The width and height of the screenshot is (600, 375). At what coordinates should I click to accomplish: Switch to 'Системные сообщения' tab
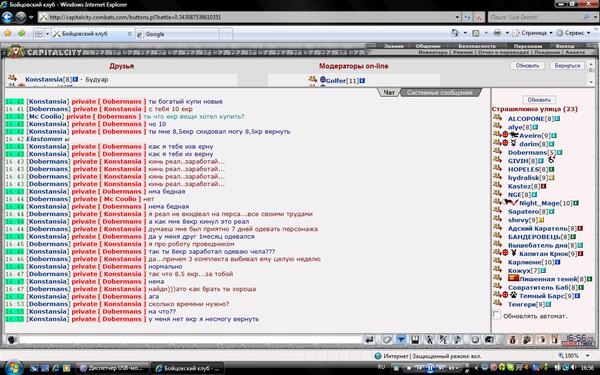(x=440, y=93)
